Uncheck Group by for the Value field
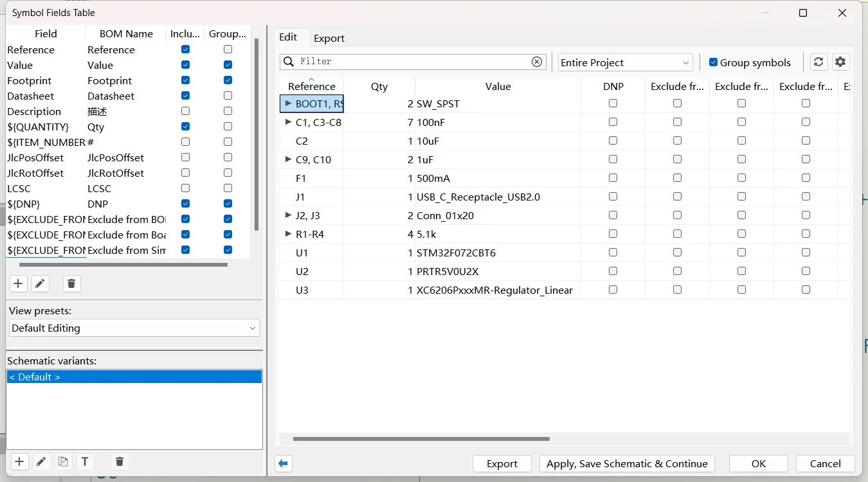This screenshot has height=482, width=868. (x=228, y=65)
